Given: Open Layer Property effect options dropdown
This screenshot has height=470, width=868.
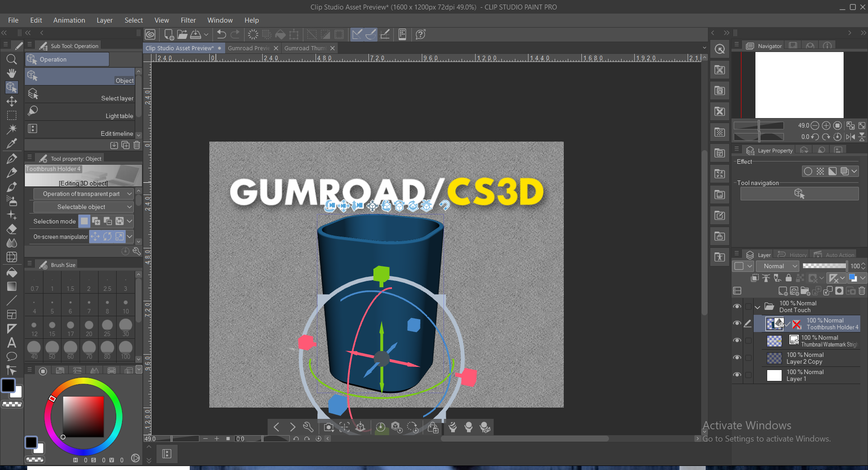Looking at the screenshot, I should (854, 171).
